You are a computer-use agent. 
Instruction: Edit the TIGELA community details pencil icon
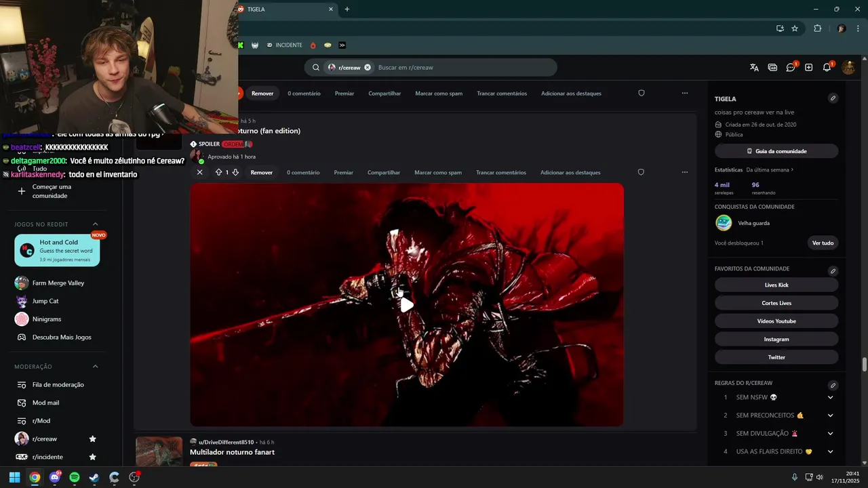(833, 98)
